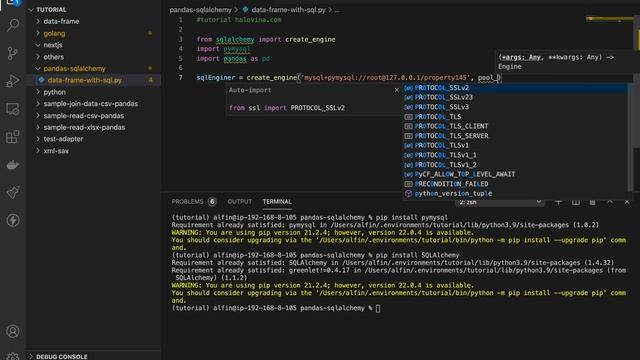Switch to the OUTPUT tab
The image size is (640, 360).
pos(240,202)
